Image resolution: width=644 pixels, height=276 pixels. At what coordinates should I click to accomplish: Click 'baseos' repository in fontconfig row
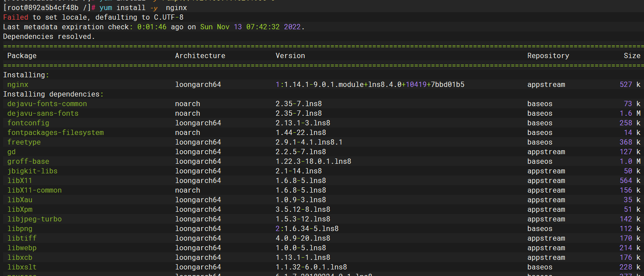[x=540, y=123]
